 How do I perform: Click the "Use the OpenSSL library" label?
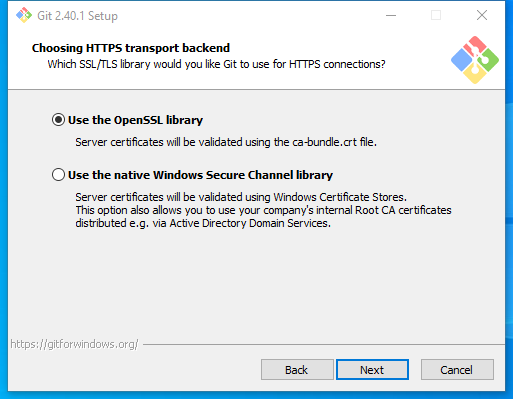point(135,120)
